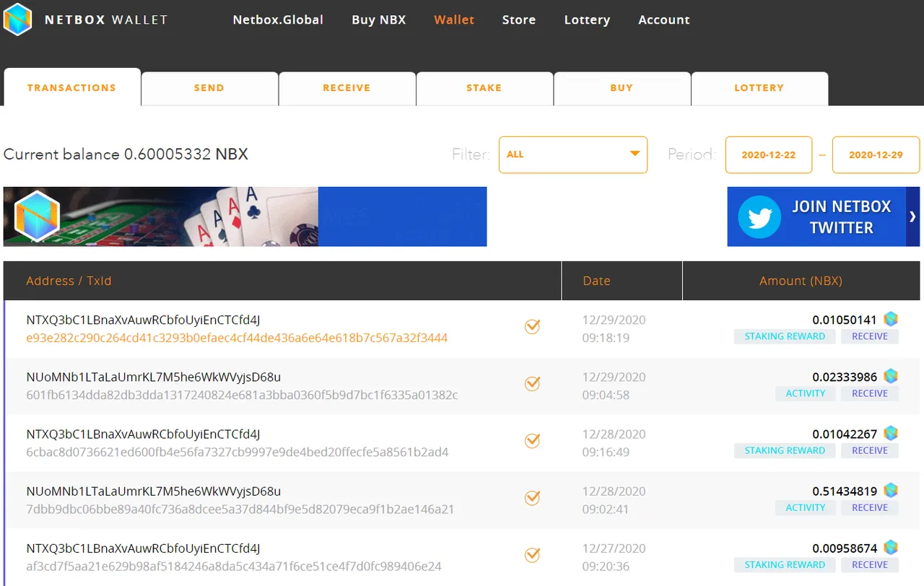Click the NBX coin icon beside 0.51434819
This screenshot has width=924, height=586.
pos(891,490)
